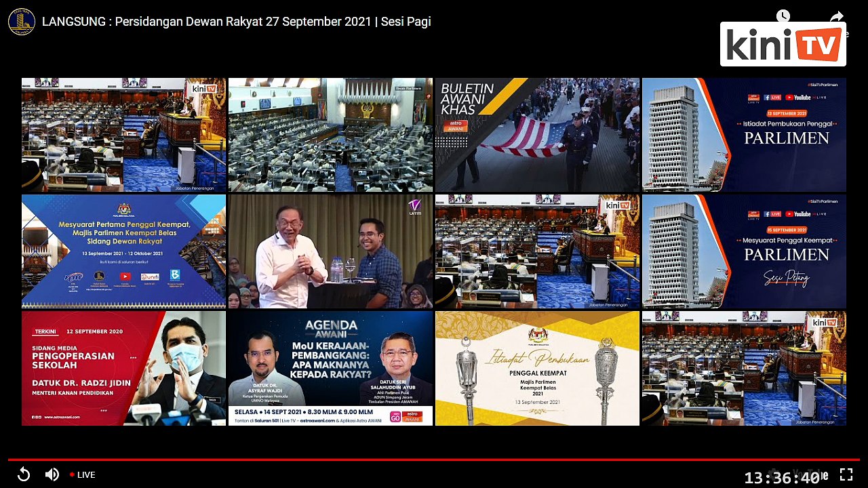Click the channel logo beside the video title
Viewport: 868px width, 488px height.
click(x=21, y=21)
